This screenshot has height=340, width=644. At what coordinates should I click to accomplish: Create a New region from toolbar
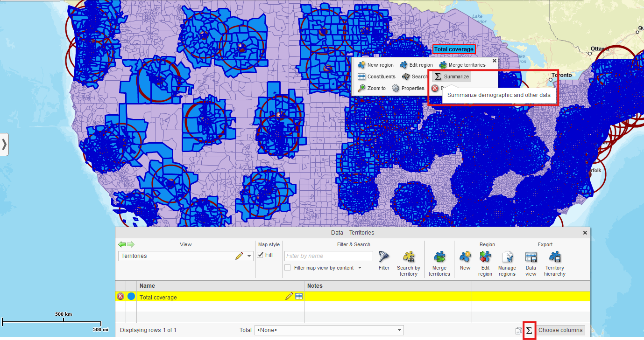point(465,260)
